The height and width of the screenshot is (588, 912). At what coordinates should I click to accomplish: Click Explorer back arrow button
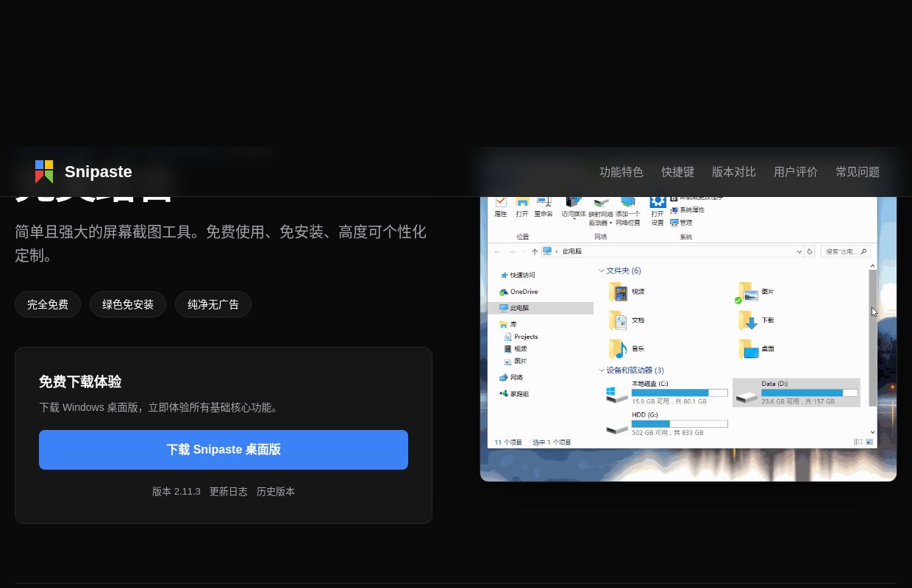[498, 251]
